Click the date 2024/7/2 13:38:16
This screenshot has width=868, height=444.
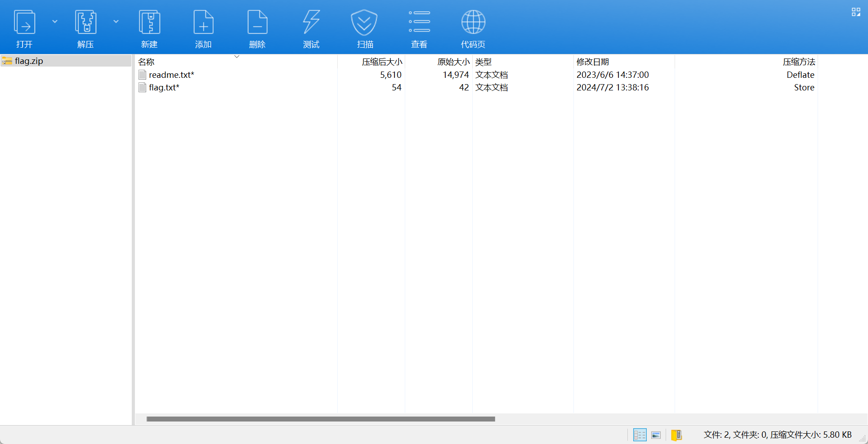[613, 87]
